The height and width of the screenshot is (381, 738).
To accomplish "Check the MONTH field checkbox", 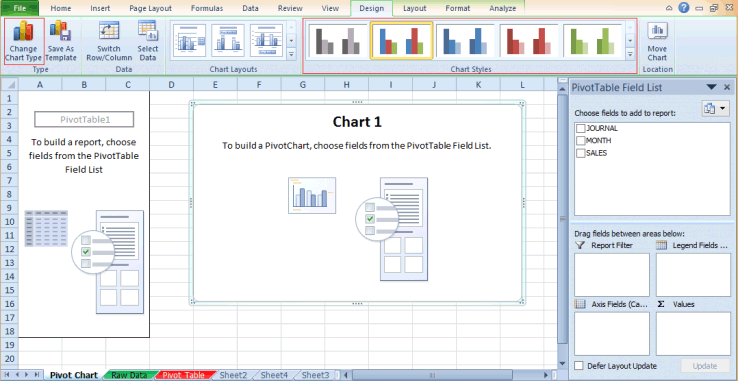I will point(581,140).
